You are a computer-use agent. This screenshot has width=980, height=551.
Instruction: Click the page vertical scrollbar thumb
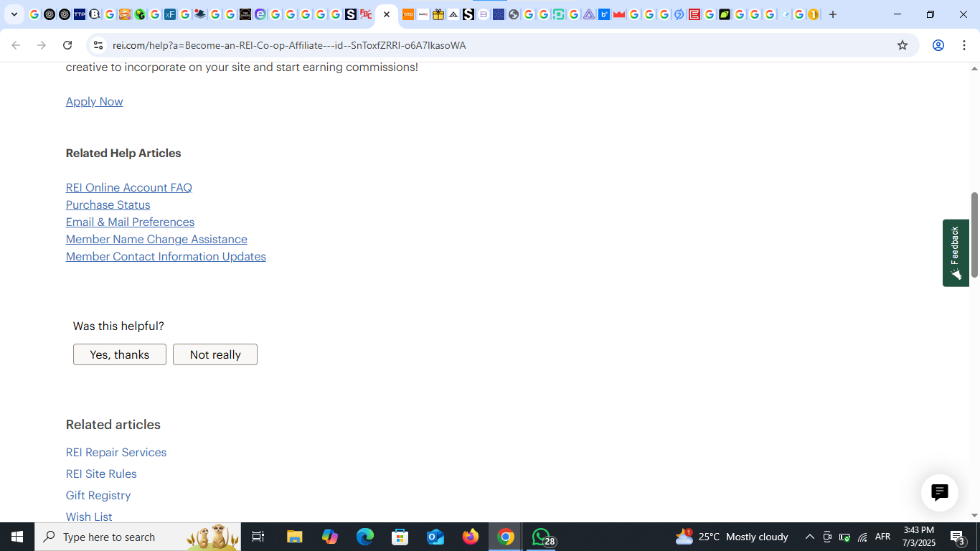(974, 235)
